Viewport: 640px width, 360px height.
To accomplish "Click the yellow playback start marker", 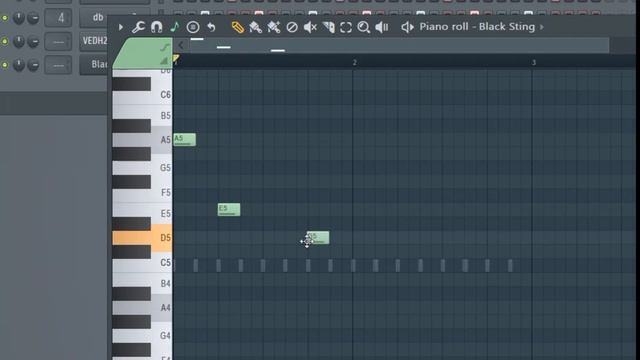I will tap(176, 59).
